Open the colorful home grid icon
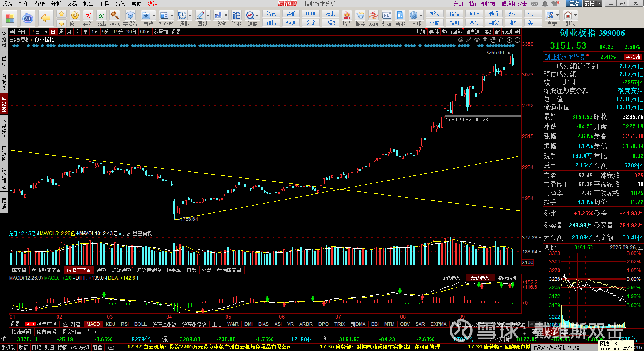 pyautogui.click(x=10, y=18)
